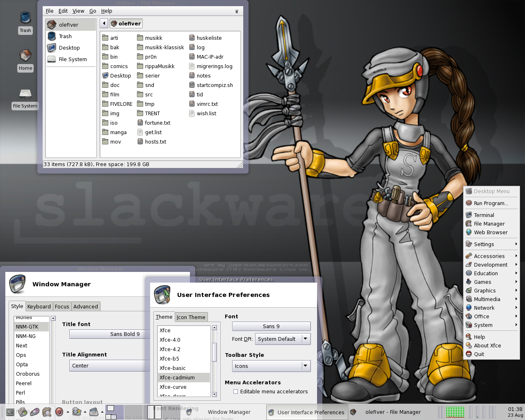Select the musikk-klassisk folder icon
The width and height of the screenshot is (525, 420).
click(x=140, y=47)
